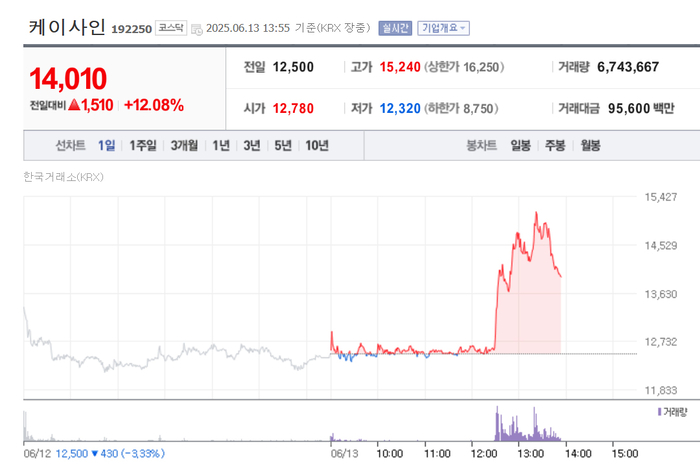This screenshot has width=700, height=471.
Task: Select the 3개월 line chart tab
Action: [x=184, y=145]
